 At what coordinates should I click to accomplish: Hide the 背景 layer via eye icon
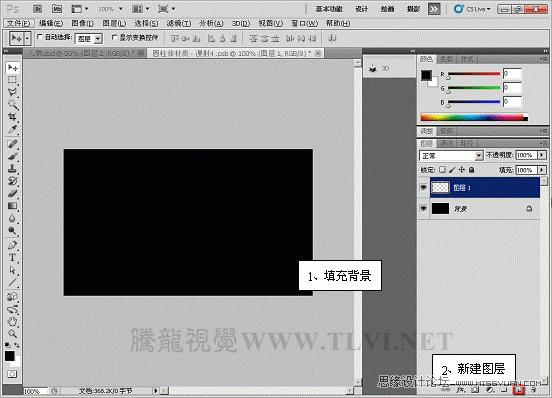424,209
